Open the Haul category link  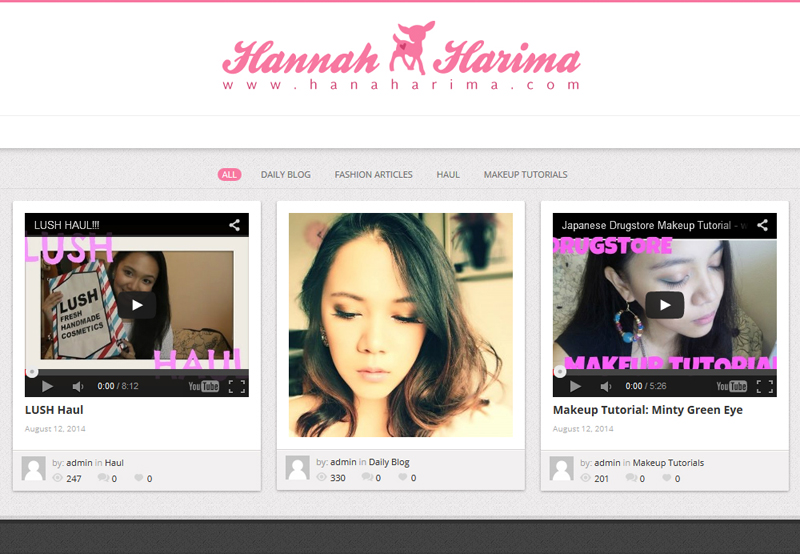(x=114, y=463)
